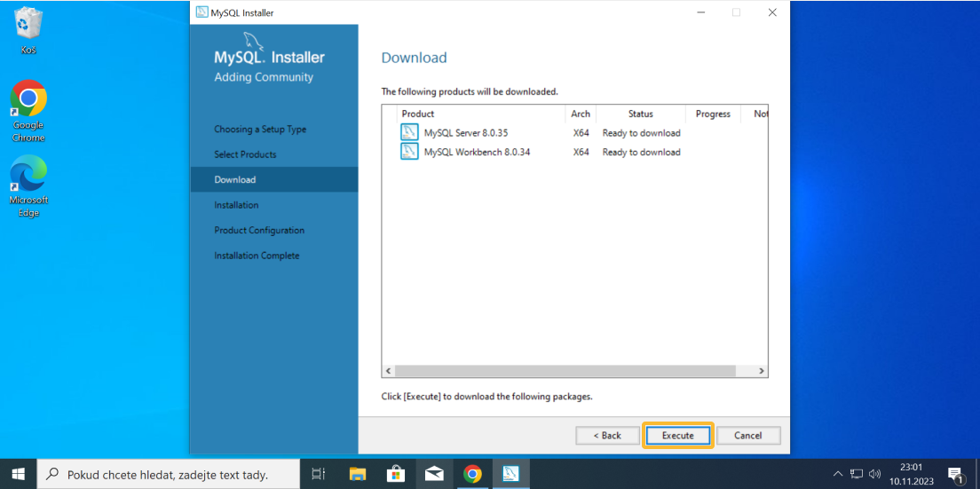Viewport: 980px width, 489px height.
Task: Click the volume speaker tray icon
Action: (x=874, y=474)
